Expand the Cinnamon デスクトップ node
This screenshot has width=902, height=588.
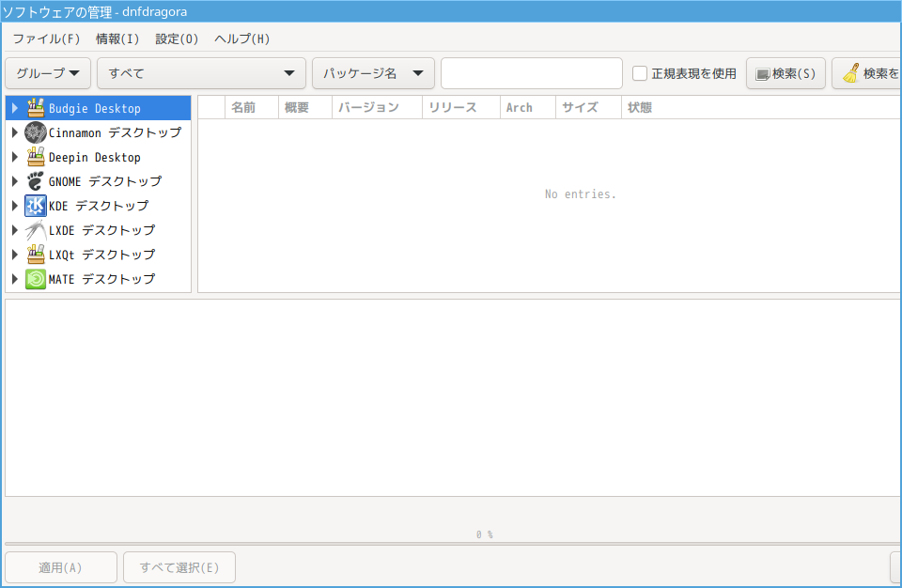(x=15, y=132)
